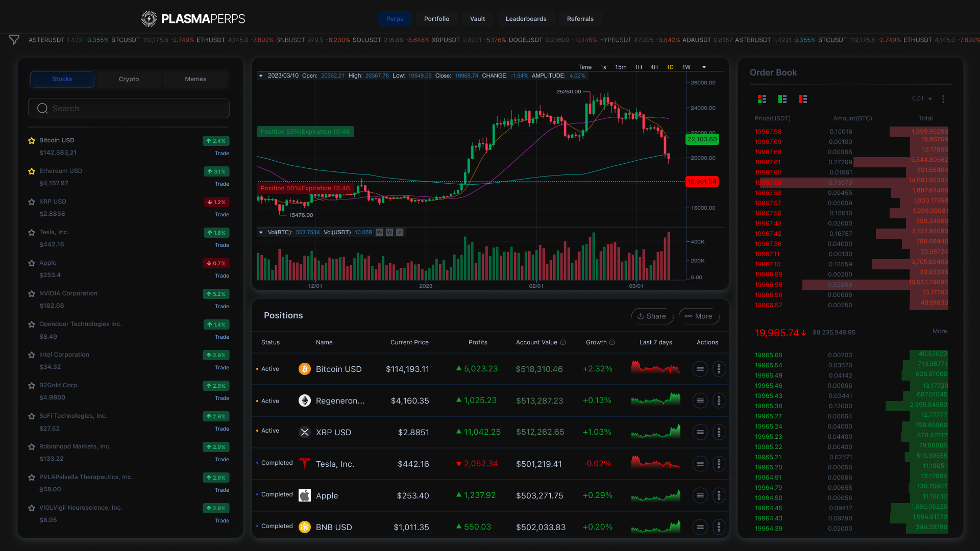Toggle favorite star for Bitcoin USD
980x551 pixels.
tap(32, 141)
